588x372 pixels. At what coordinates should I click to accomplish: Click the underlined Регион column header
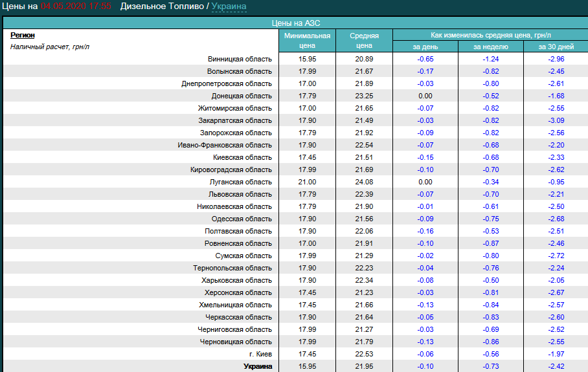point(23,36)
